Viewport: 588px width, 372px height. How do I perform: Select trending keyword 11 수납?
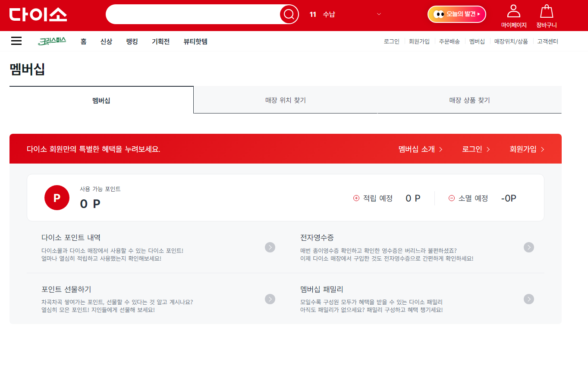(x=322, y=14)
